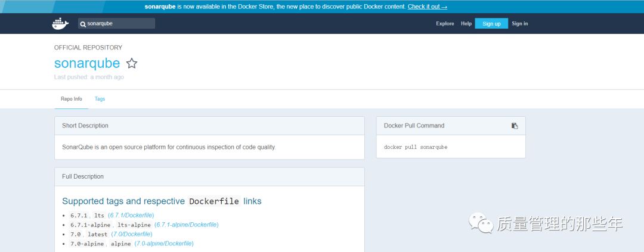Click the SonarQube short description sentence
This screenshot has width=644, height=252.
coord(169,147)
